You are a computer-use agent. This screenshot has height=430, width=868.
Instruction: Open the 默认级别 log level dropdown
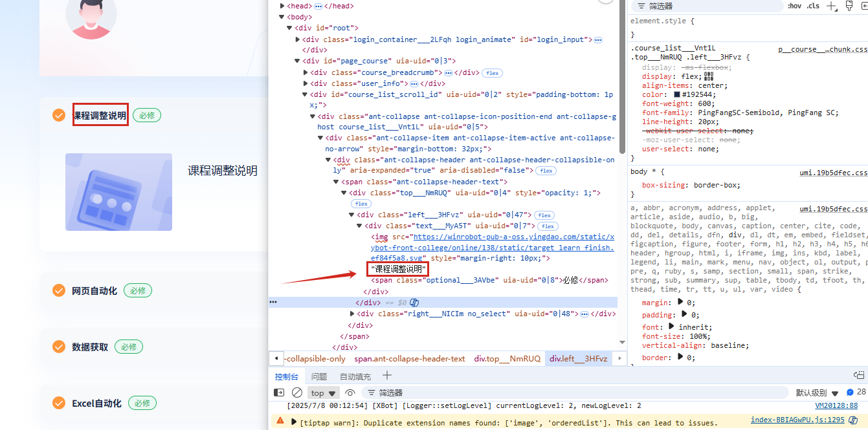click(x=817, y=392)
